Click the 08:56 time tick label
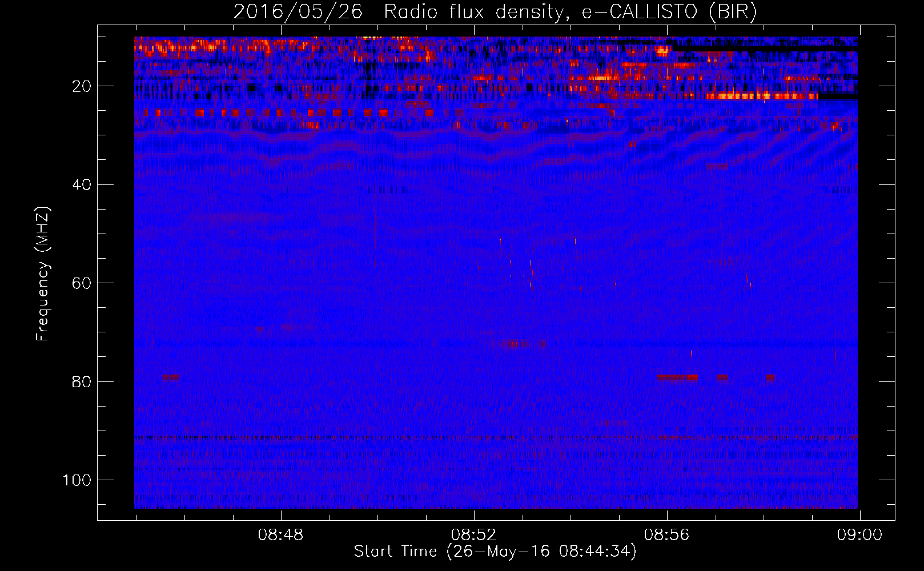Viewport: 924px width, 571px height. [x=666, y=535]
